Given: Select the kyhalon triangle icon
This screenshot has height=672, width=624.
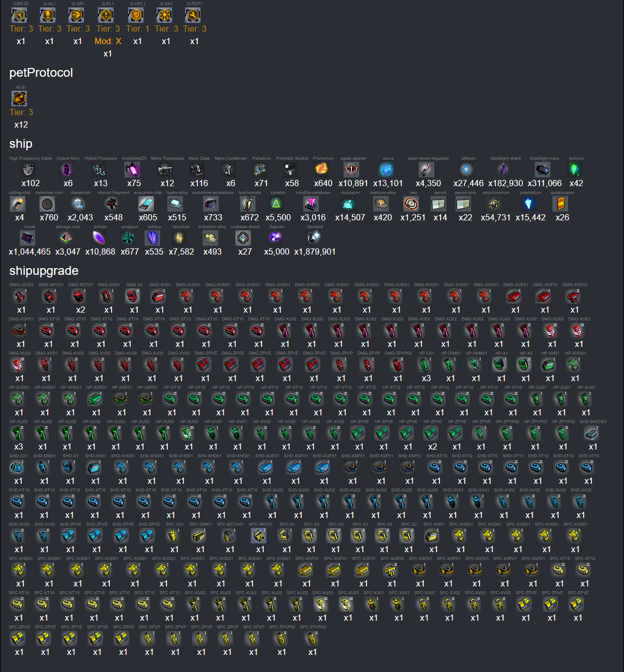Looking at the screenshot, I should [276, 204].
